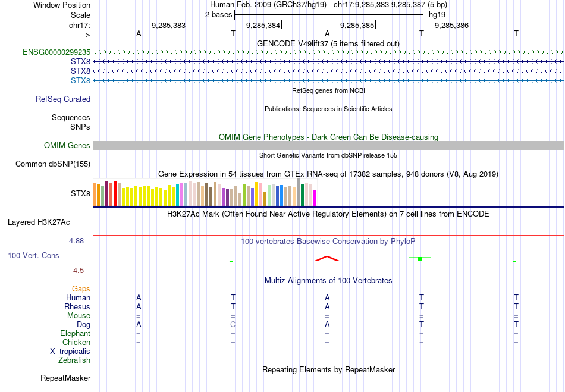Image resolution: width=565 pixels, height=392 pixels.
Task: Select the X_tropicalis alignment row label
Action: coord(70,352)
